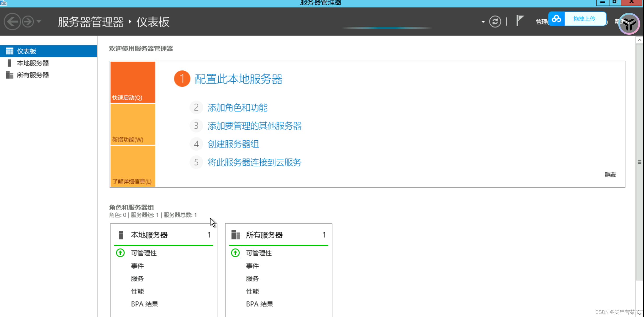Open the notifications flag icon
The height and width of the screenshot is (317, 644).
[x=519, y=21]
